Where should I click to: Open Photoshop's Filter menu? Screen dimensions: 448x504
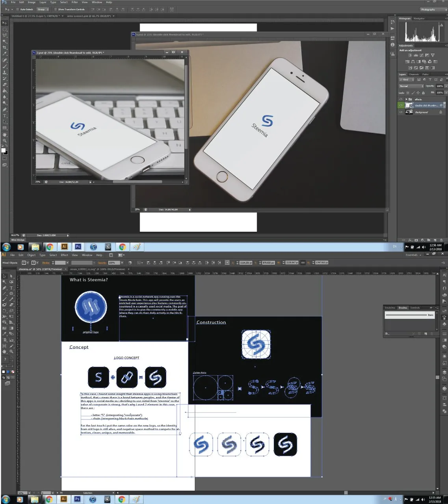click(74, 2)
